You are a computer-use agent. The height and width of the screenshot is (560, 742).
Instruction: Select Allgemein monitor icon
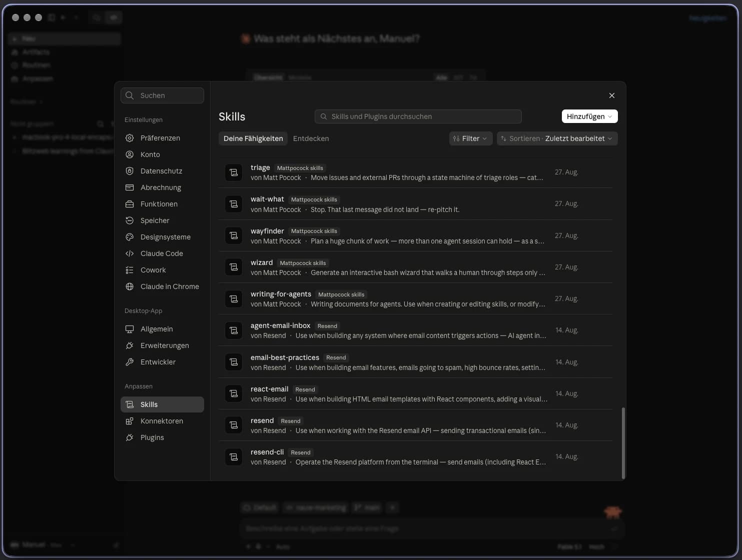[x=130, y=329]
